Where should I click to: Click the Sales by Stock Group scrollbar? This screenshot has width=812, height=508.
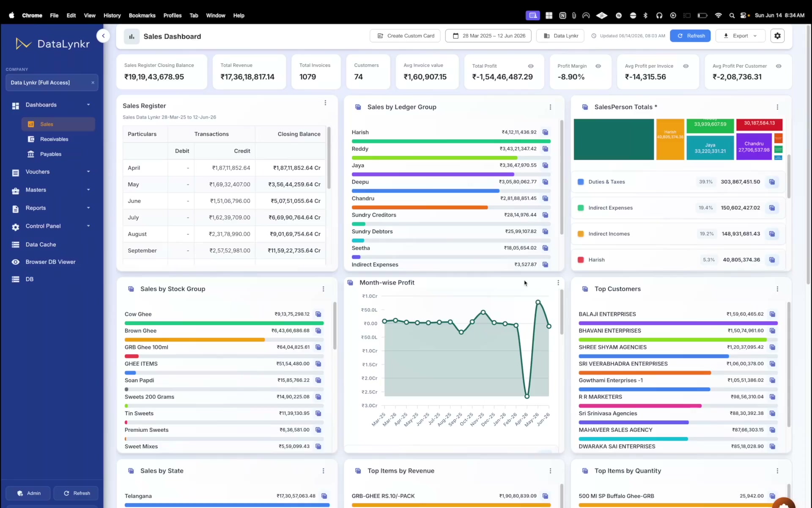click(335, 326)
